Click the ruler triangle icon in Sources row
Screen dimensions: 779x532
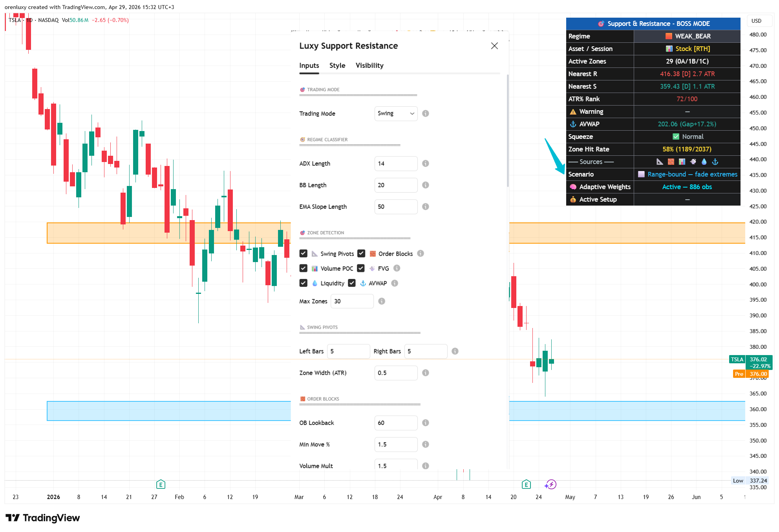[x=660, y=162]
